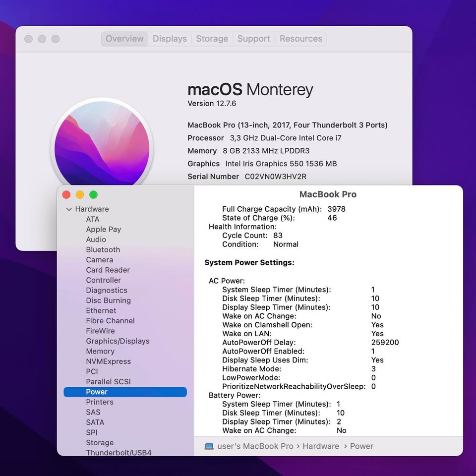Select Camera in the sidebar
Image resolution: width=476 pixels, height=476 pixels.
100,260
